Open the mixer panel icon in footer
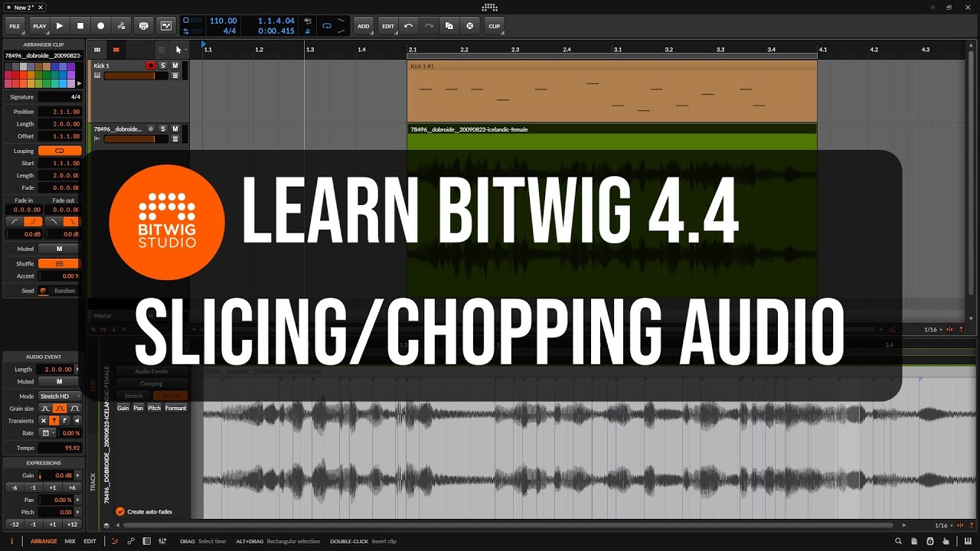Viewport: 980px width, 551px height. pyautogui.click(x=162, y=541)
